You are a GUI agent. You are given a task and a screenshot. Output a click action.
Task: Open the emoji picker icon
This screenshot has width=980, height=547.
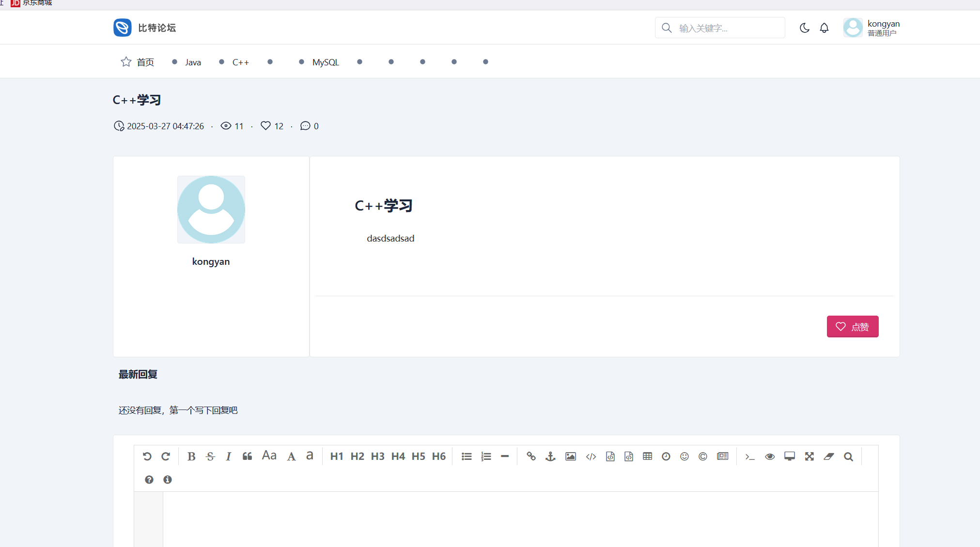point(684,456)
